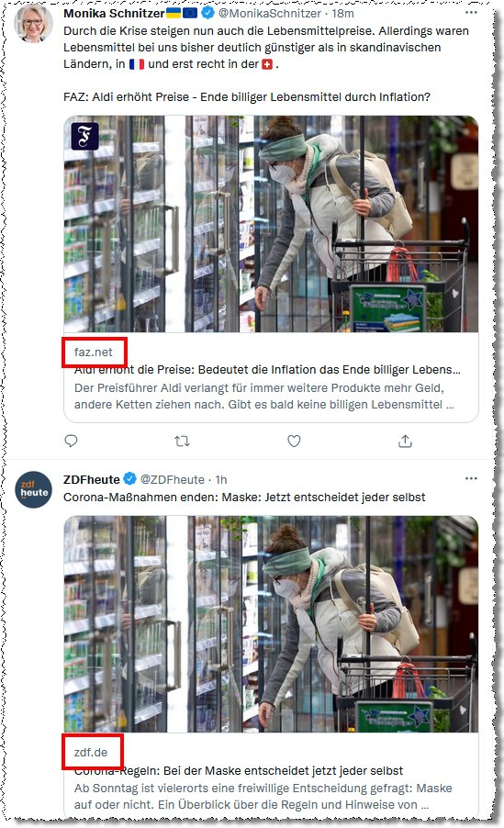Screen dimensions: 504x828
Task: Open the faz.net article card image
Action: pyautogui.click(x=271, y=224)
